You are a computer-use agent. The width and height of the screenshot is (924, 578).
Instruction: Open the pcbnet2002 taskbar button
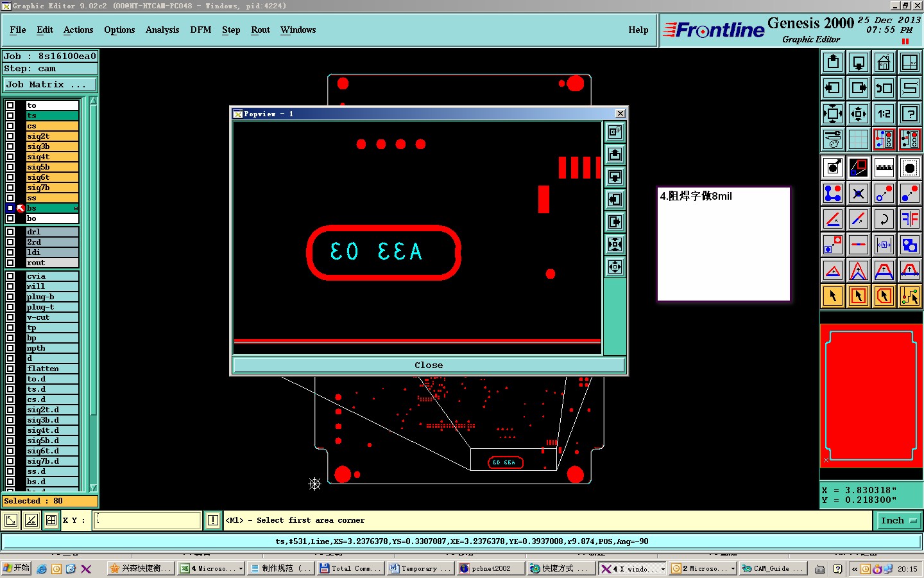[490, 568]
